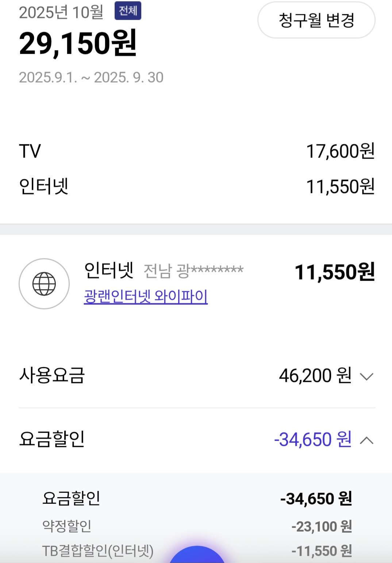Click the globe internet service icon
This screenshot has width=392, height=563.
[x=44, y=284]
